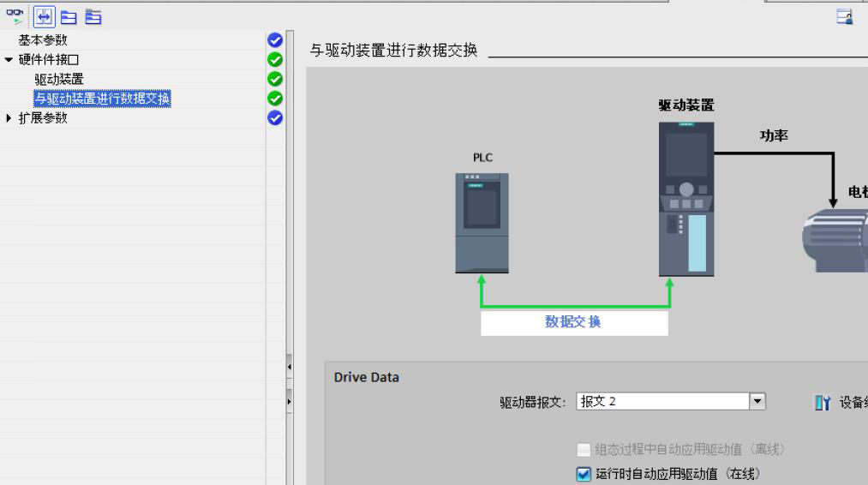The width and height of the screenshot is (868, 485).
Task: Click the top-right panel settings icon
Action: (845, 16)
